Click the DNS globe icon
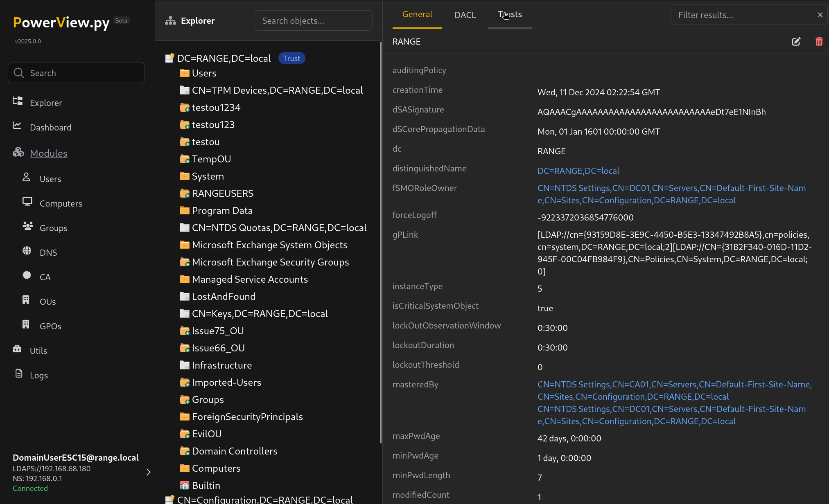829x504 pixels. 27,251
